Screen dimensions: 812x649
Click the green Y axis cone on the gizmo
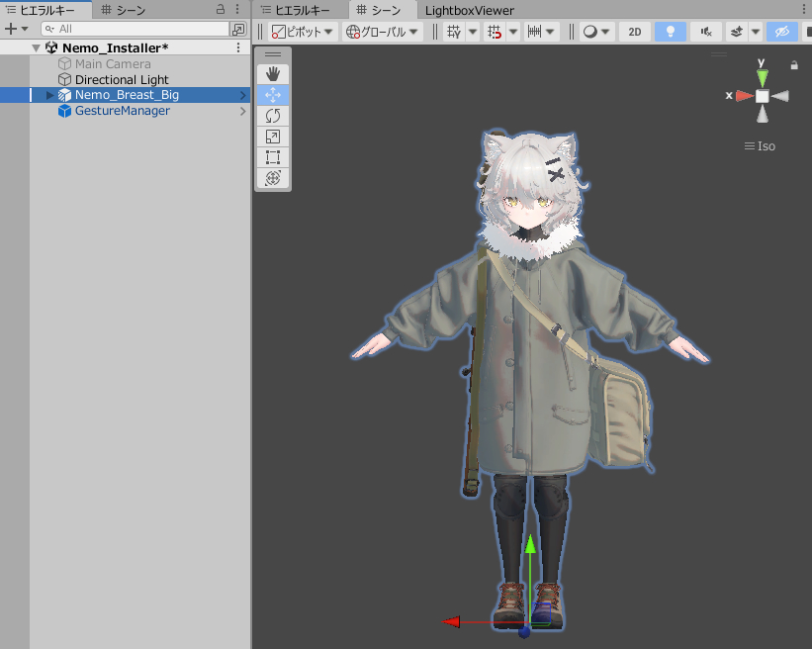click(763, 77)
